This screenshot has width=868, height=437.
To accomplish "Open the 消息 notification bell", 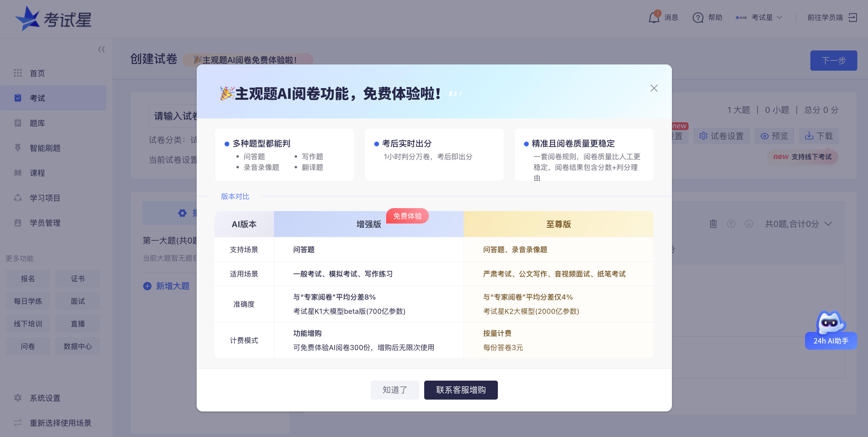I will click(654, 17).
